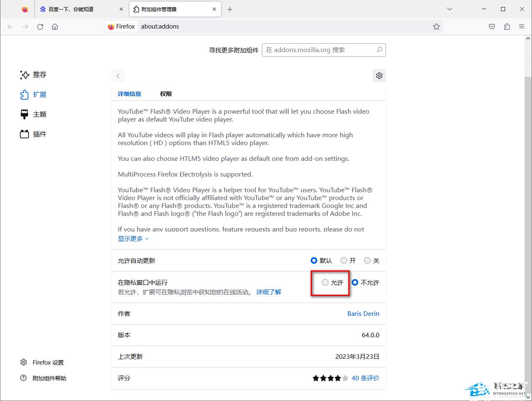The width and height of the screenshot is (532, 401).
Task: Open the Firefox hamburger application menu
Action: click(x=522, y=26)
